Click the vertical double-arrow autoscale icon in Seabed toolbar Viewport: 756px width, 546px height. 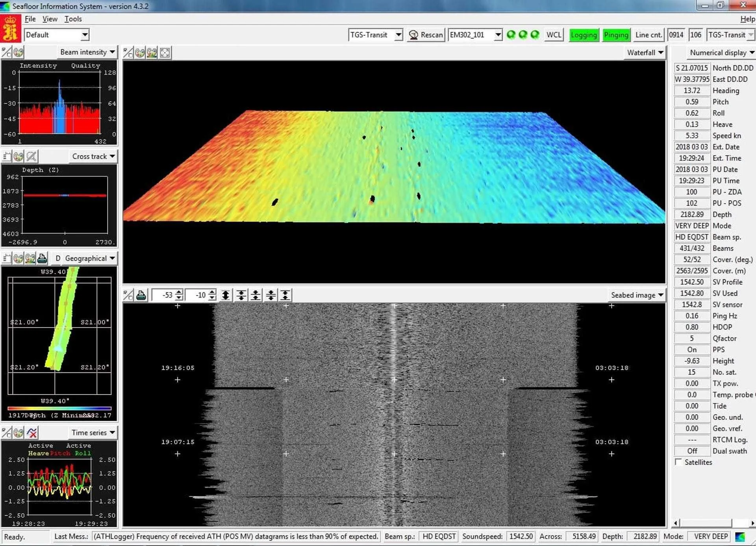[226, 295]
